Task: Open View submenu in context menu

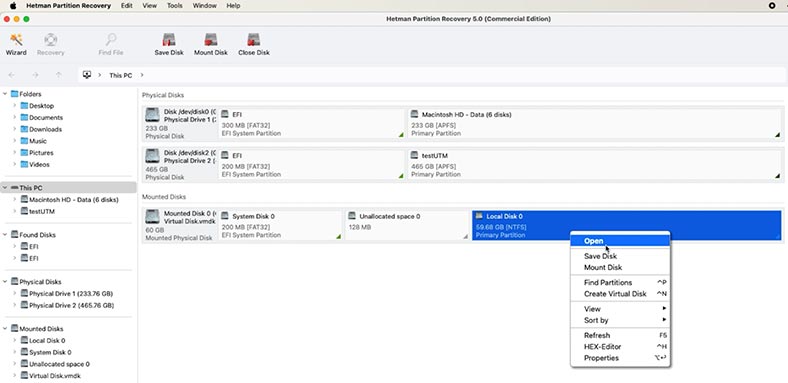Action: [x=620, y=309]
